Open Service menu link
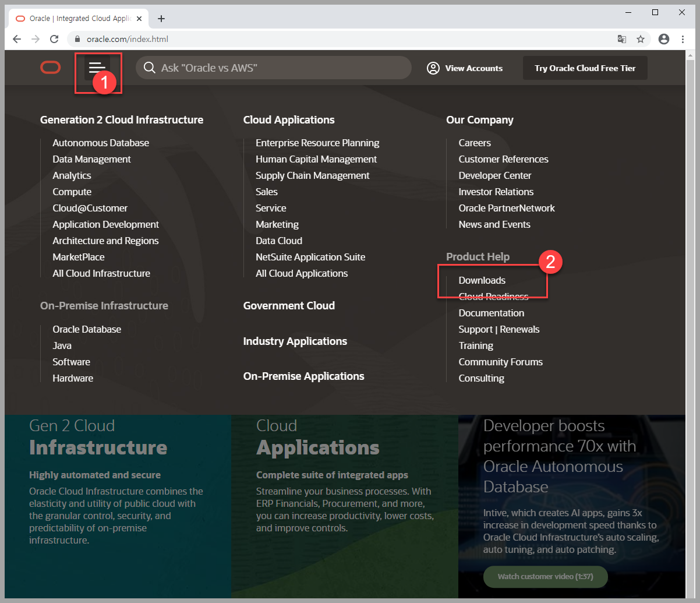The height and width of the screenshot is (603, 700). pos(271,208)
